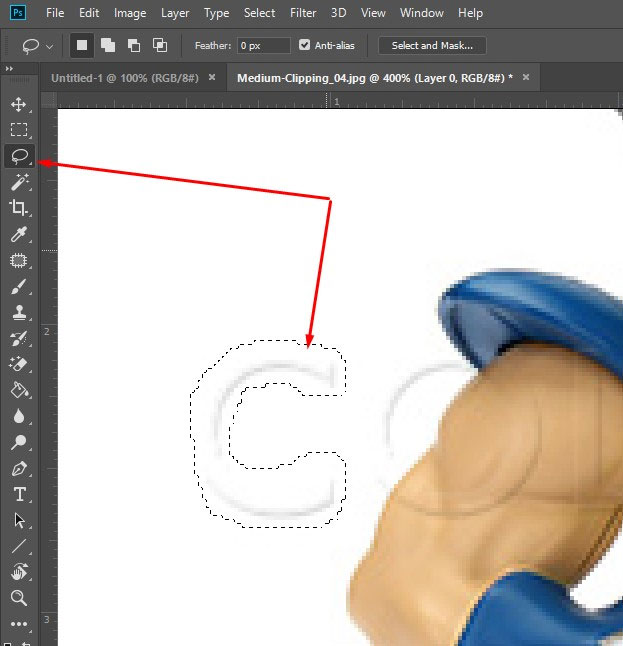Select the Eyedropper tool

pyautogui.click(x=19, y=234)
